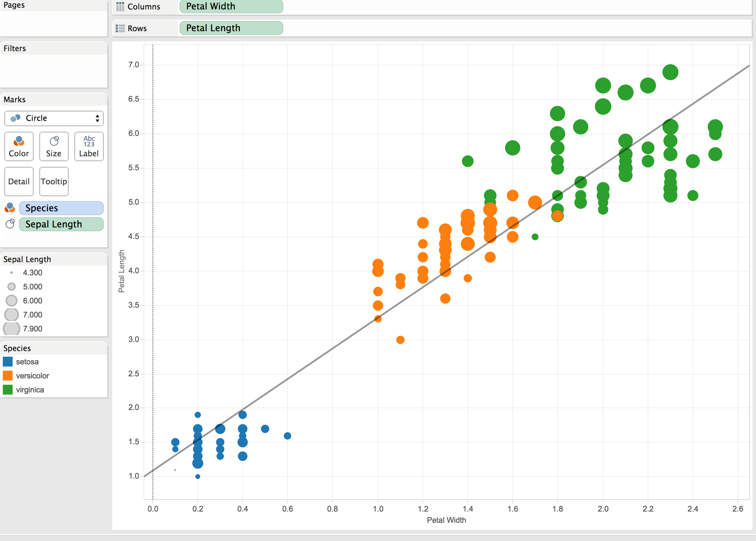Click the Size marks card icon
This screenshot has height=541, width=756.
[54, 142]
